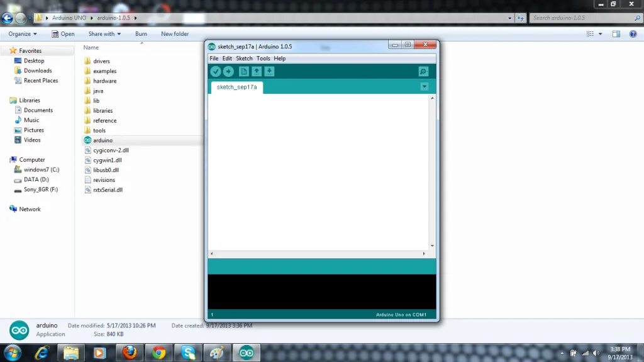Viewport: 644px width, 362px height.
Task: Click the editor vertical scrollbar up arrow
Action: 432,98
